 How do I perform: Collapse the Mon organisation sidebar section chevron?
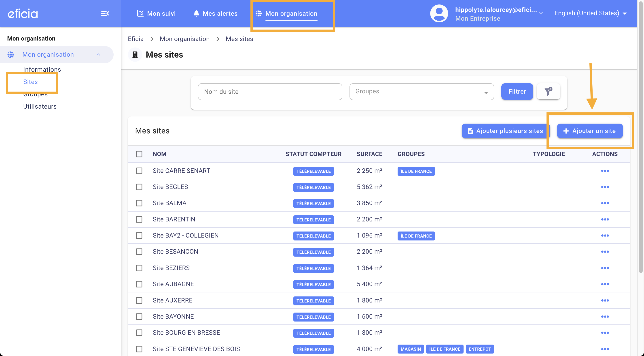point(98,55)
